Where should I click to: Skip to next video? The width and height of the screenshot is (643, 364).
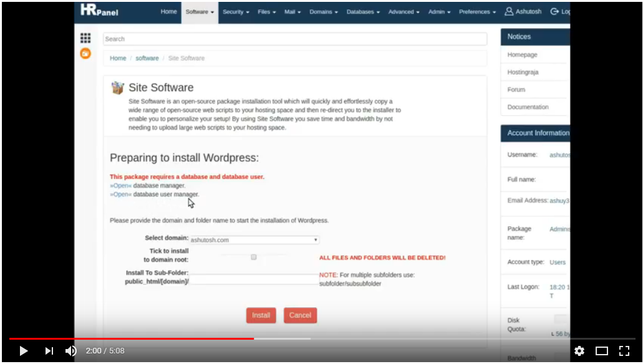[49, 351]
